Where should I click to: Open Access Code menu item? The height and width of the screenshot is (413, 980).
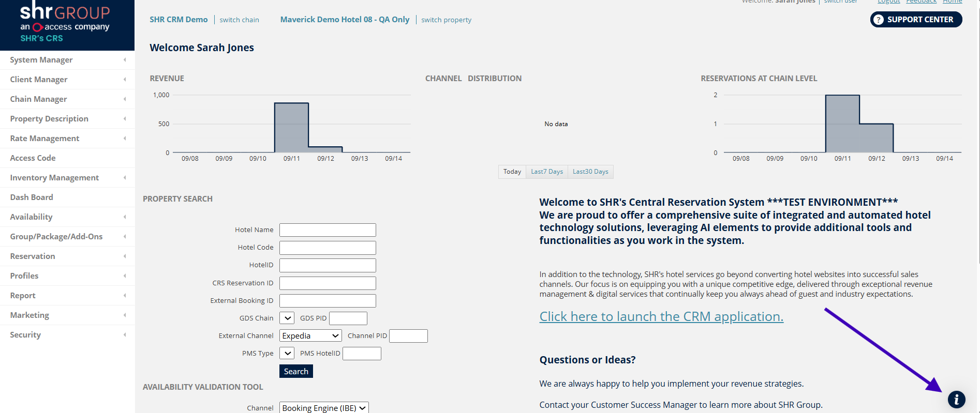coord(67,158)
